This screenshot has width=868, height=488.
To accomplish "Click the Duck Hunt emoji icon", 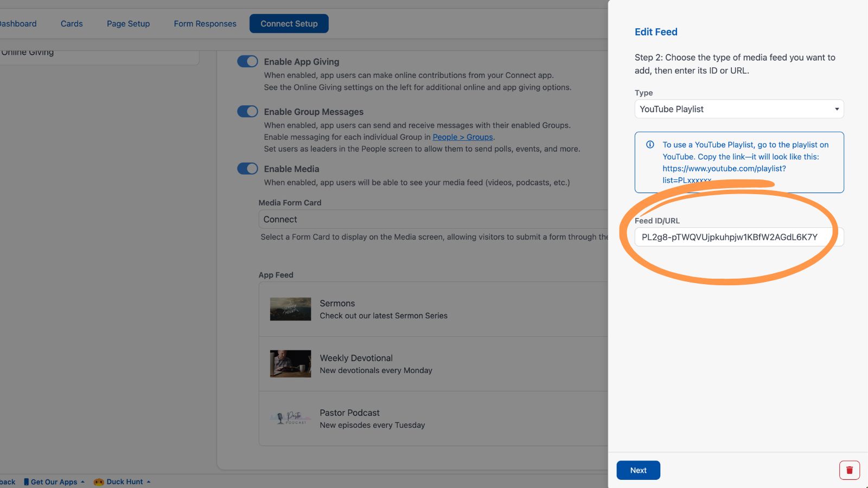I will [99, 481].
